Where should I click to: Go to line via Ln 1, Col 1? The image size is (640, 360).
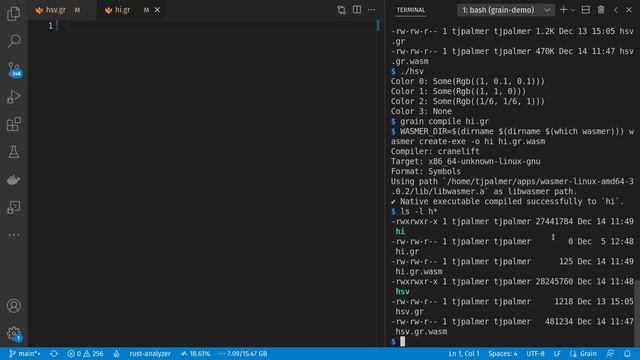[464, 353]
